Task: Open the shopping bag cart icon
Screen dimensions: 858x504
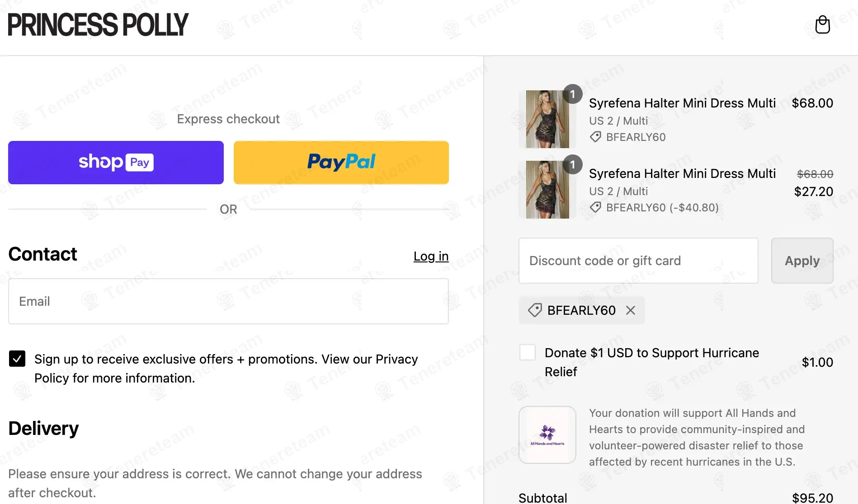Action: coord(822,25)
